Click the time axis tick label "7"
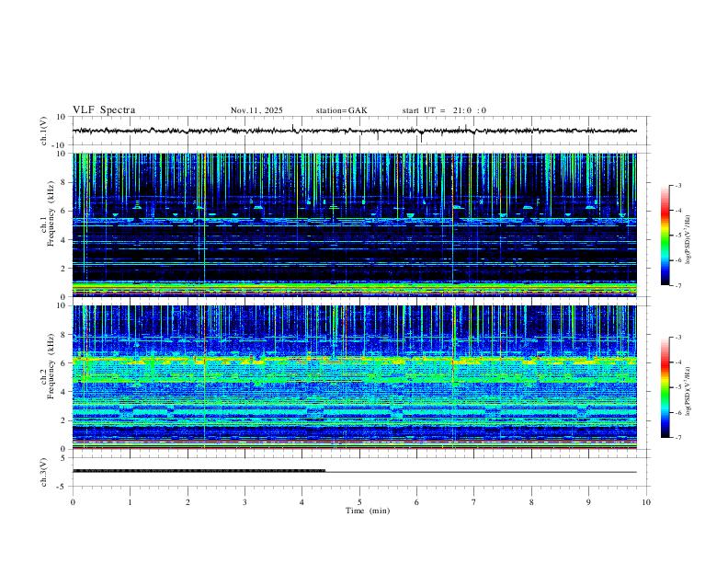The height and width of the screenshot is (563, 728). (x=474, y=502)
